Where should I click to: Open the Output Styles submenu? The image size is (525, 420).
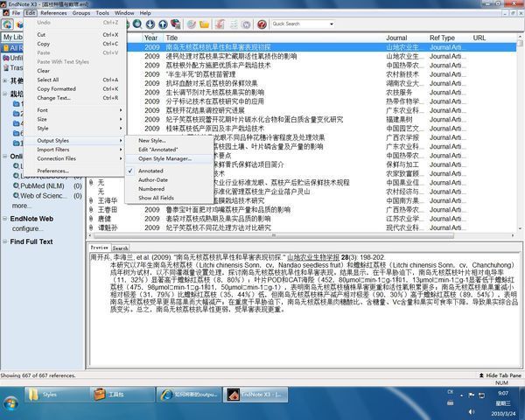75,141
